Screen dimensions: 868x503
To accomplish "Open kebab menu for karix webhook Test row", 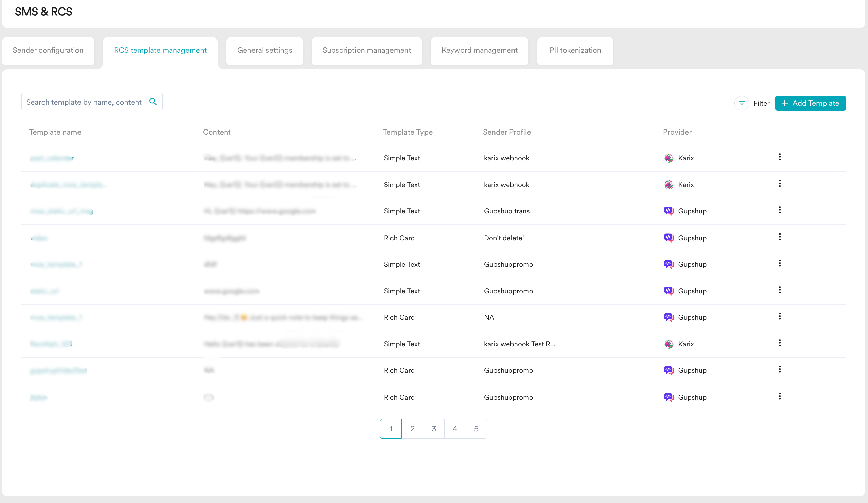I will pos(780,343).
